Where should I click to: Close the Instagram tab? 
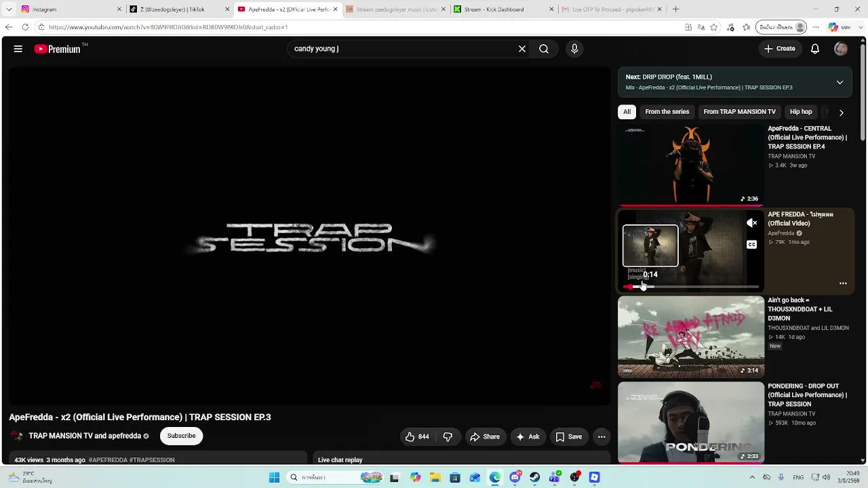[119, 9]
